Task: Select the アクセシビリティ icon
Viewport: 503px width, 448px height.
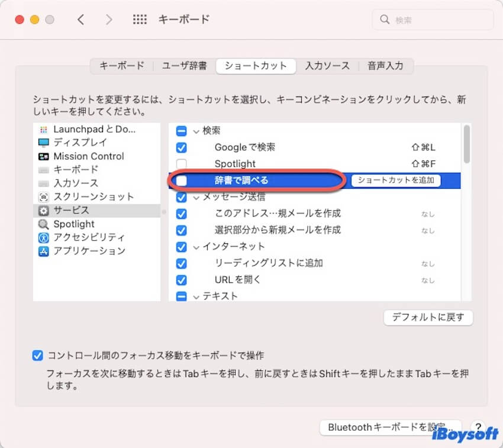Action: [43, 237]
